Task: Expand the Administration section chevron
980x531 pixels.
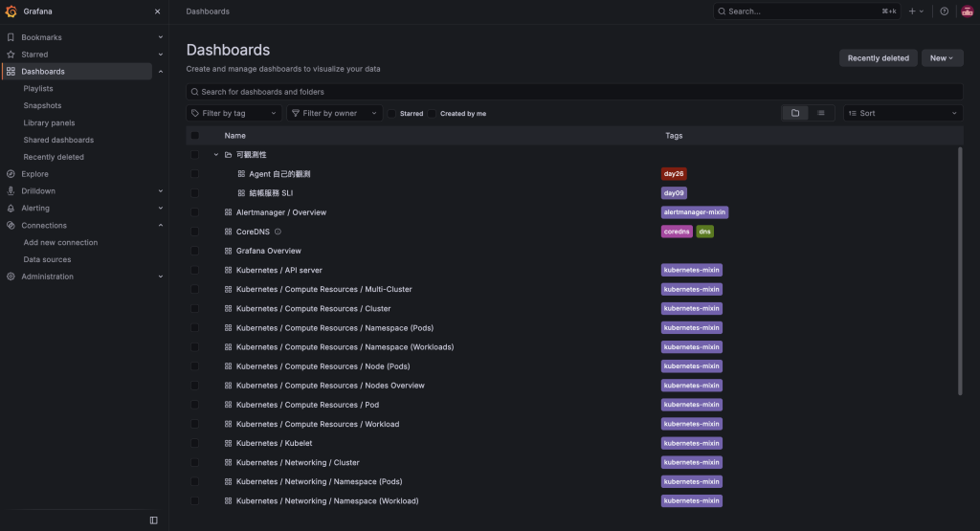Action: pos(161,277)
